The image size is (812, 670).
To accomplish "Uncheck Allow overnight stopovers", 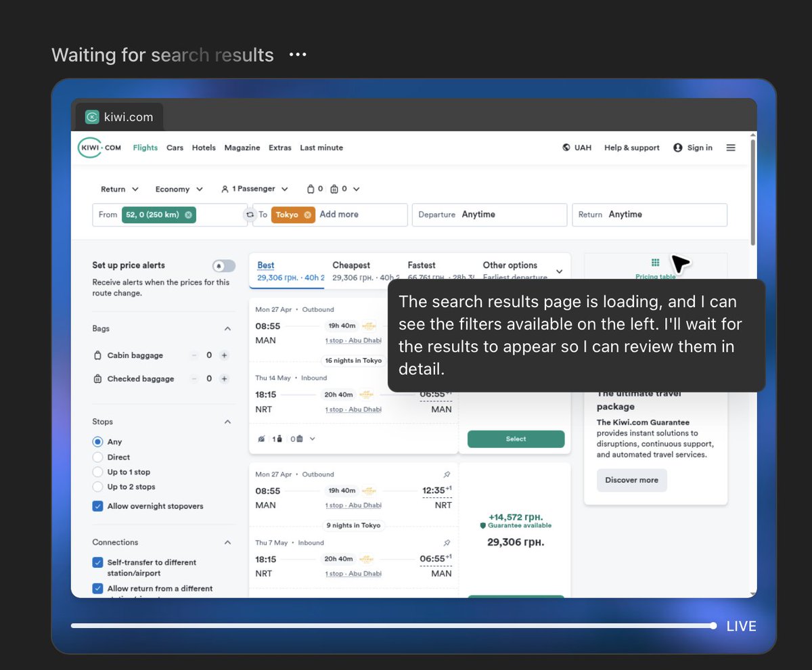I will tap(97, 506).
